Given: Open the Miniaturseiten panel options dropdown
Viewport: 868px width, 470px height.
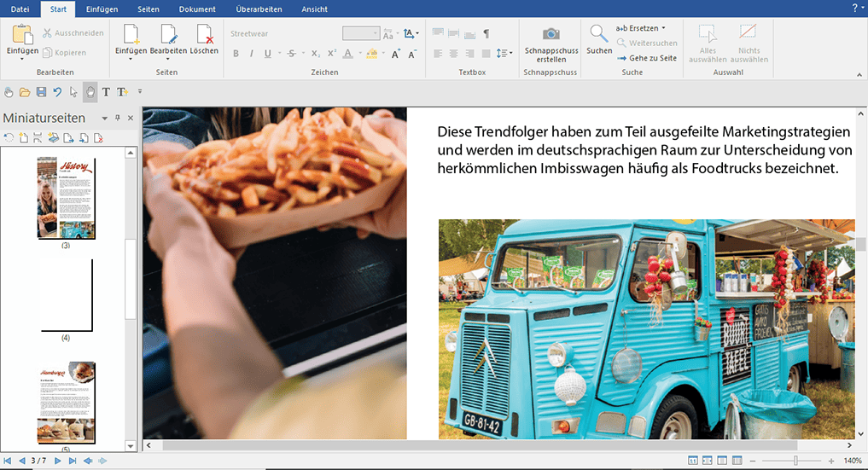Looking at the screenshot, I should 105,119.
